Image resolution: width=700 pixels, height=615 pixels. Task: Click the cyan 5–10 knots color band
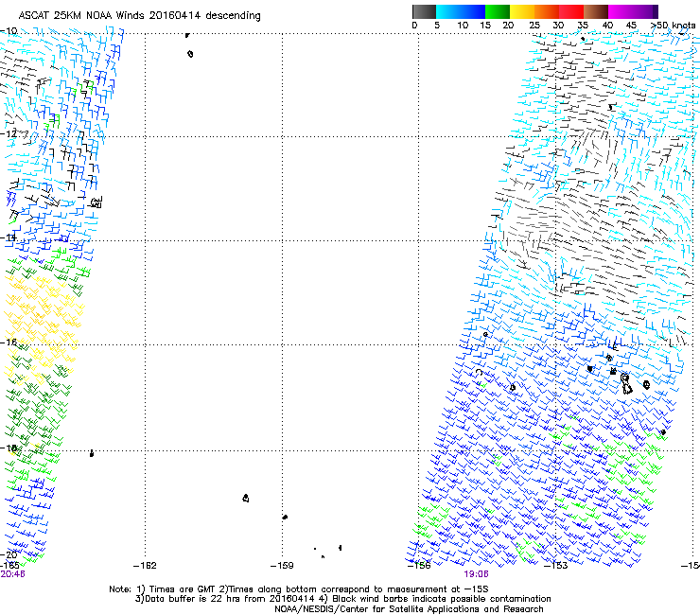tap(448, 11)
